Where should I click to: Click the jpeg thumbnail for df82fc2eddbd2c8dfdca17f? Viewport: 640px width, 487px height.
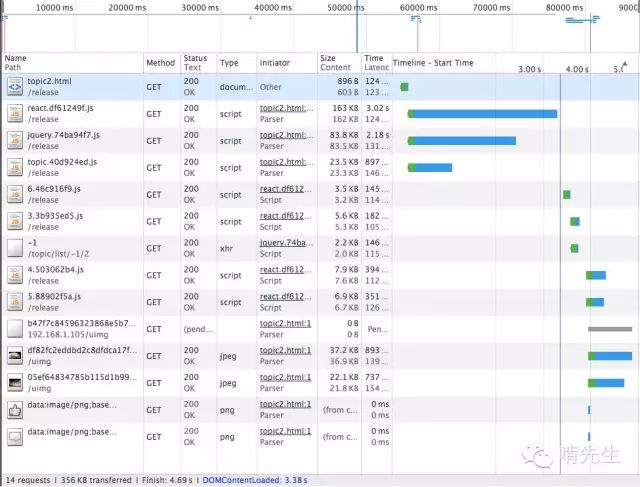pyautogui.click(x=15, y=356)
